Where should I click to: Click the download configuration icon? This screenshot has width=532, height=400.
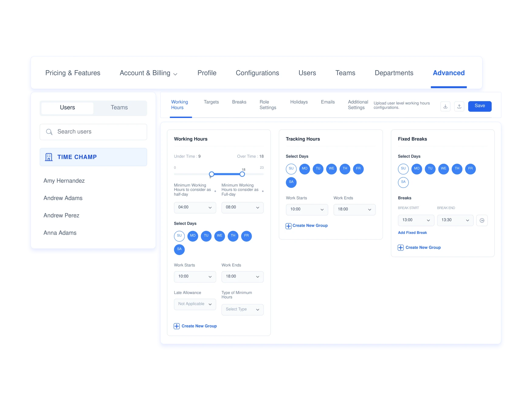pos(445,106)
